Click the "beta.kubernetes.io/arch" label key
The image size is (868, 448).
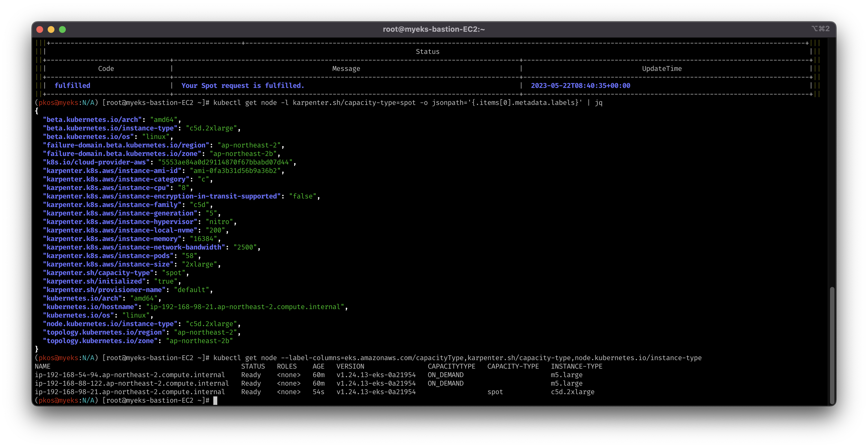click(92, 120)
